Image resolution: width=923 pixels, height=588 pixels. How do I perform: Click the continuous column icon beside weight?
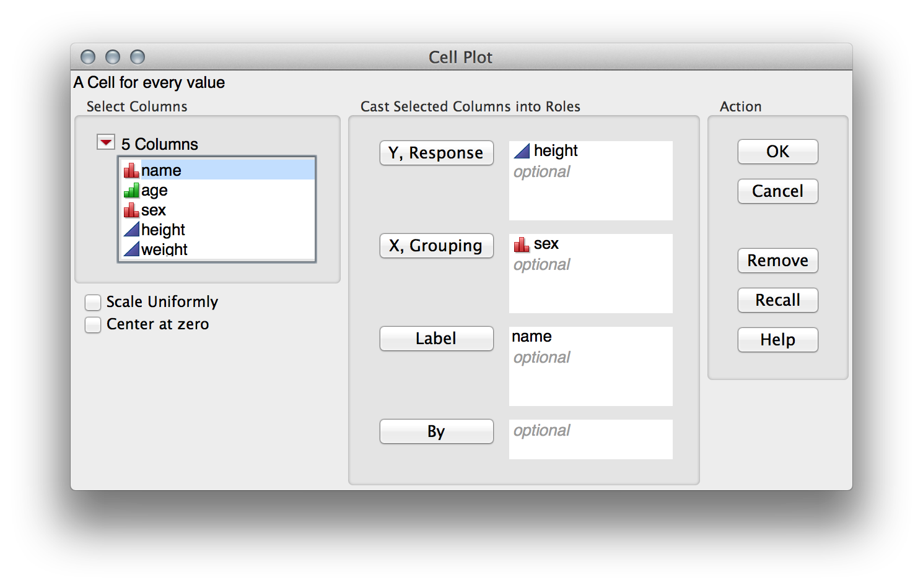pyautogui.click(x=131, y=249)
